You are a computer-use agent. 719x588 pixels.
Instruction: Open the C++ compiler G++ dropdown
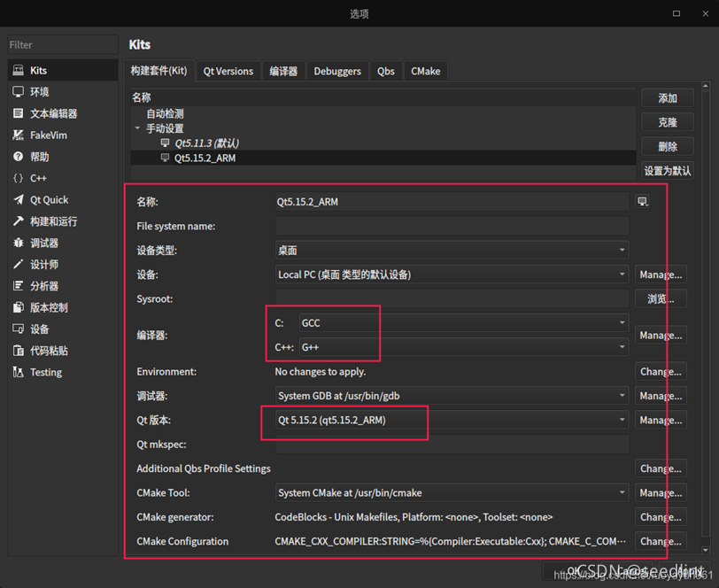[x=464, y=347]
